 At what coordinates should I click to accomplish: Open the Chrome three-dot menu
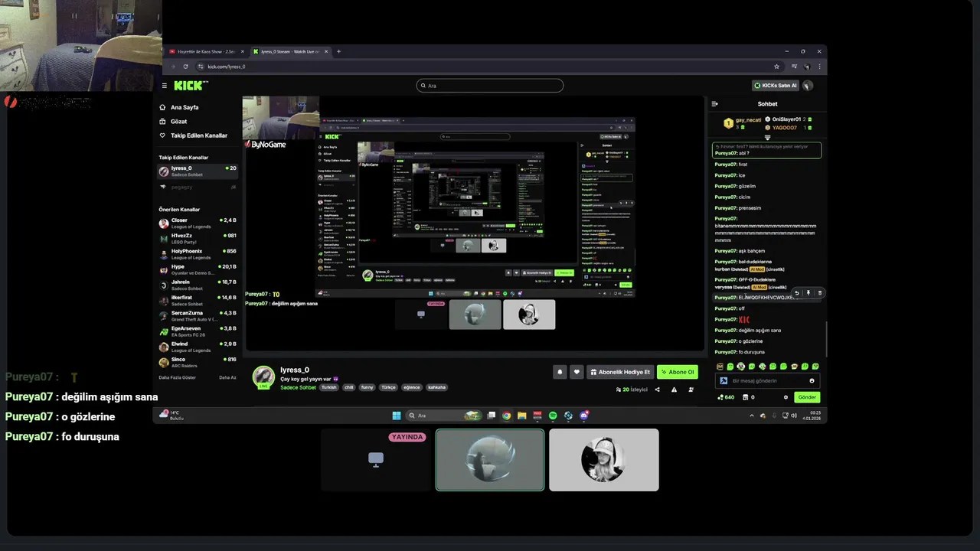click(818, 67)
